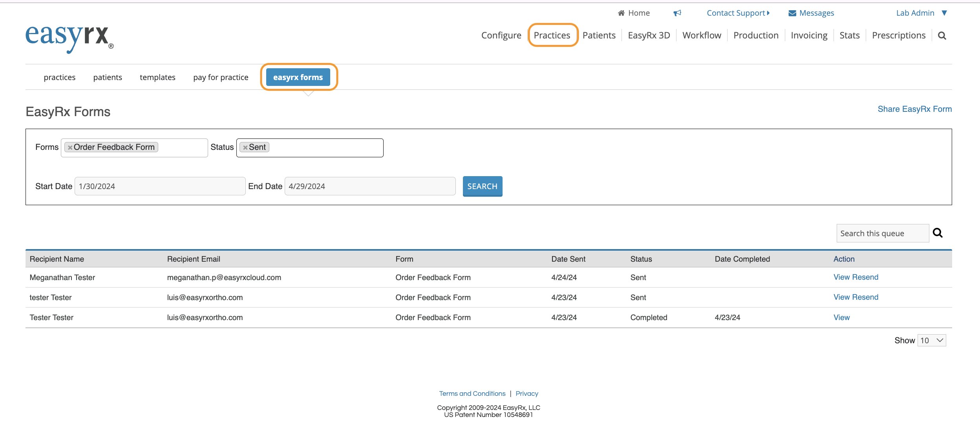Sort by Form column header
This screenshot has height=437, width=980.
404,259
